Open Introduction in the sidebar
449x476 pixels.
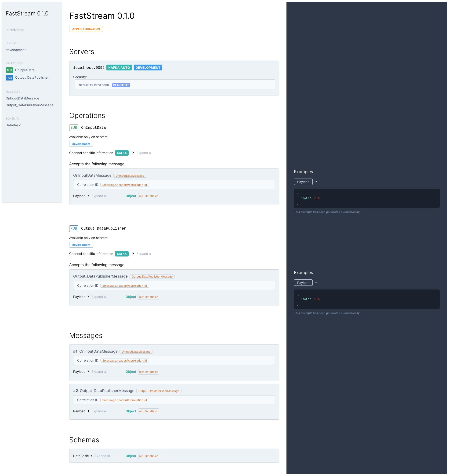pyautogui.click(x=15, y=30)
